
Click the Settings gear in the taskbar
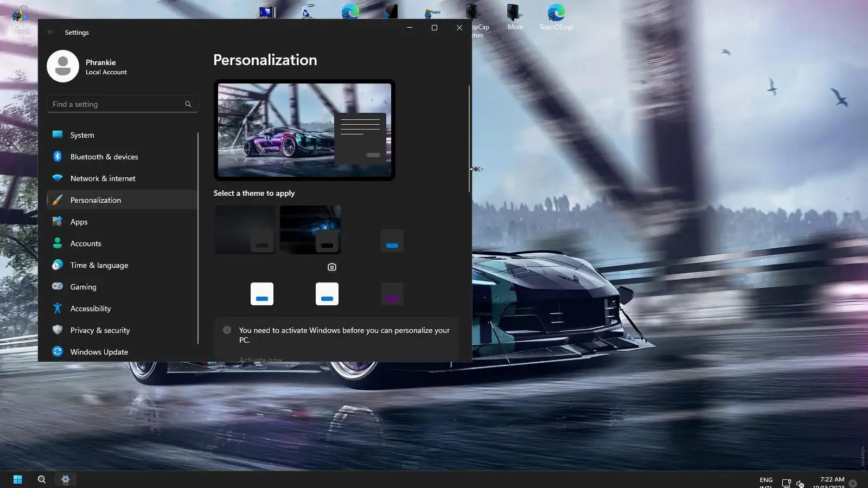pyautogui.click(x=66, y=479)
